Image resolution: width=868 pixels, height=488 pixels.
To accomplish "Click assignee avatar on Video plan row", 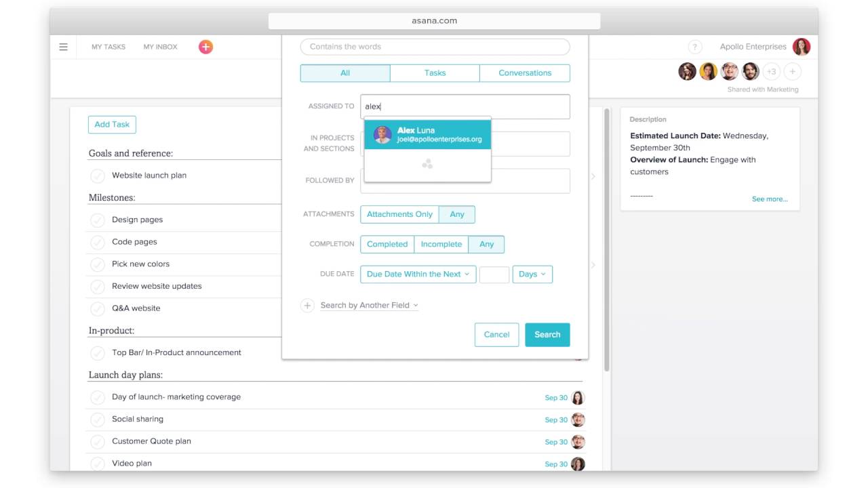I will click(578, 464).
